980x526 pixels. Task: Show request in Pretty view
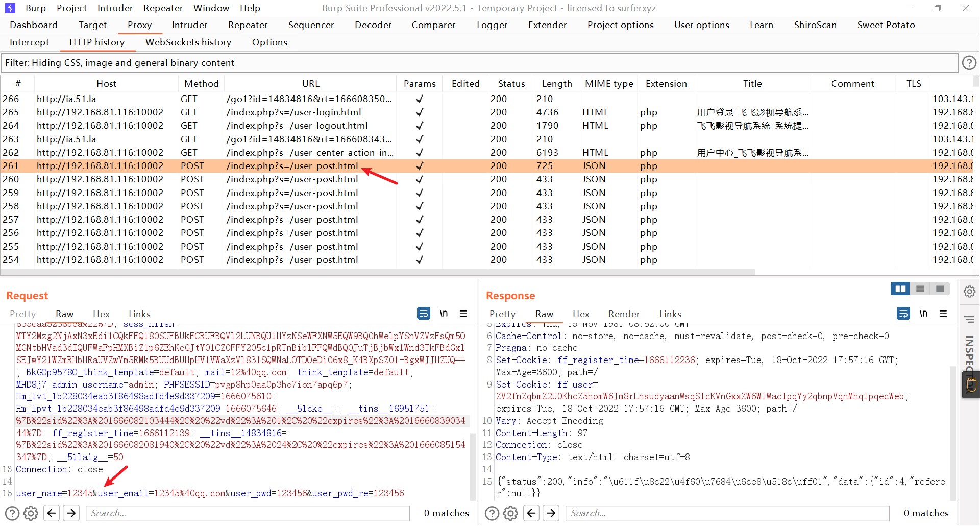22,314
